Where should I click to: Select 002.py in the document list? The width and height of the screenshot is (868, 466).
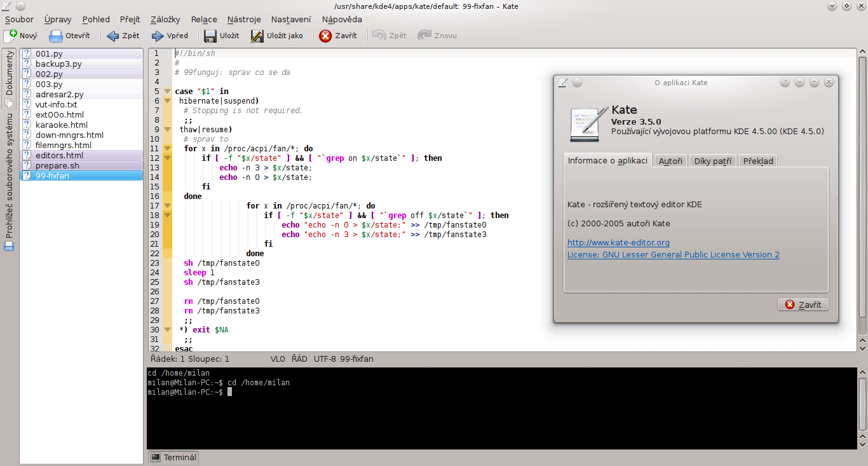pos(82,74)
